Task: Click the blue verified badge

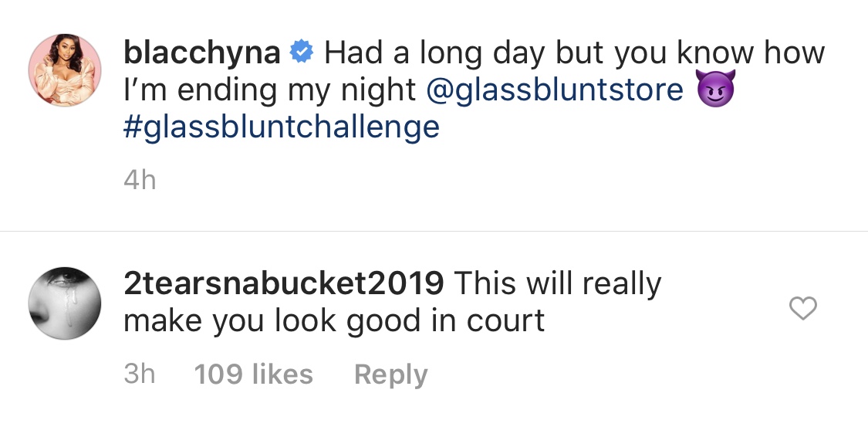Action: pos(301,53)
